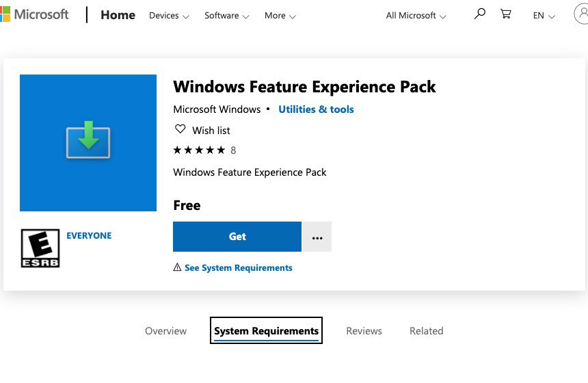
Task: Expand the Software menu
Action: (x=226, y=16)
